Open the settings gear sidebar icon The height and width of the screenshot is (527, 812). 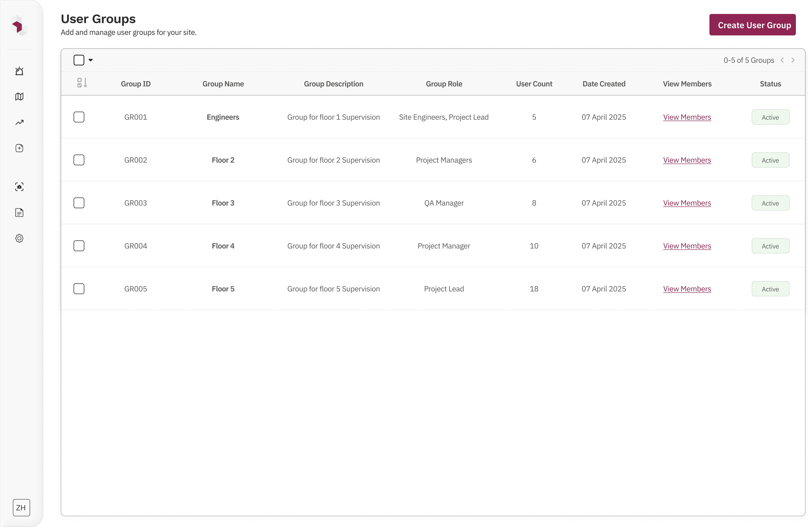click(19, 238)
